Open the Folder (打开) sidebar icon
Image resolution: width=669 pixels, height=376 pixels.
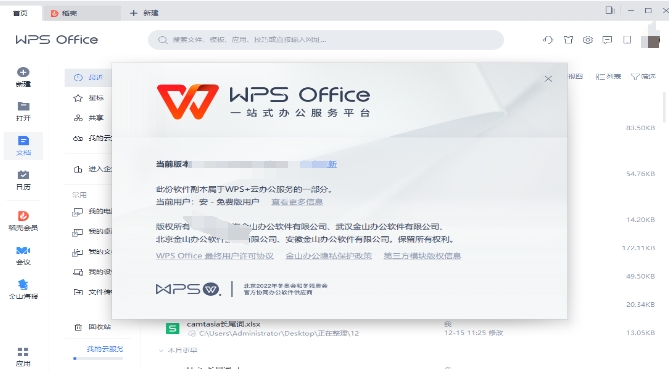tap(23, 106)
